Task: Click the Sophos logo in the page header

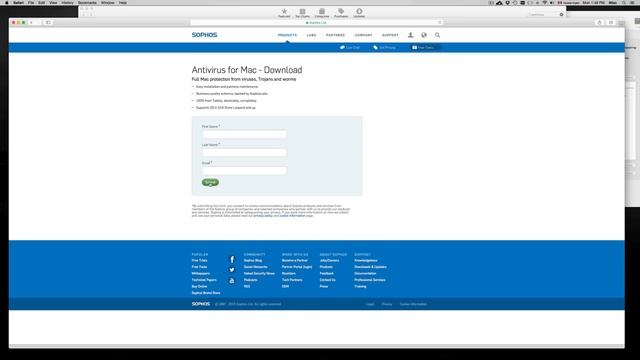Action: point(204,35)
